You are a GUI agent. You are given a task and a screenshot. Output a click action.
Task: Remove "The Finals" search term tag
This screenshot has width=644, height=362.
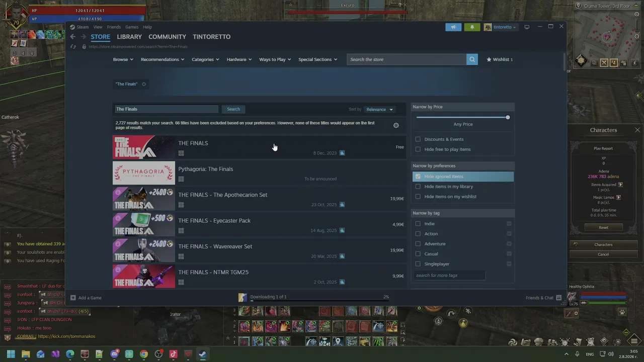pos(144,84)
